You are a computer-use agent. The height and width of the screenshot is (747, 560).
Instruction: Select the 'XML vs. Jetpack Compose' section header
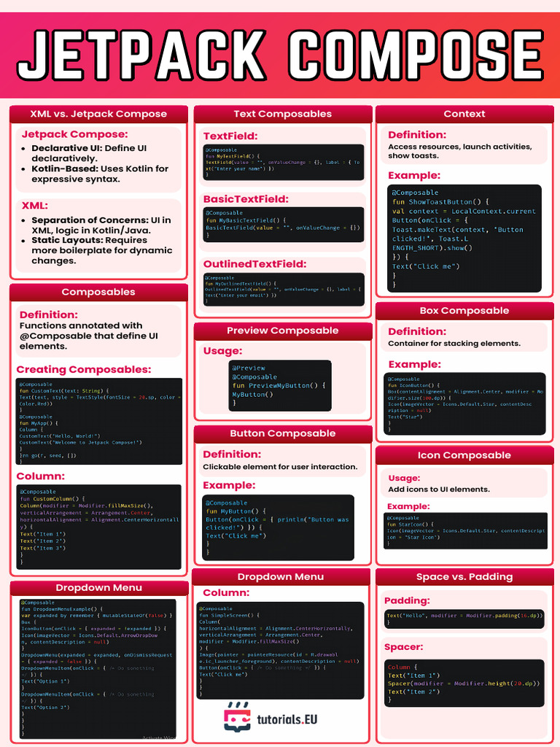[98, 114]
